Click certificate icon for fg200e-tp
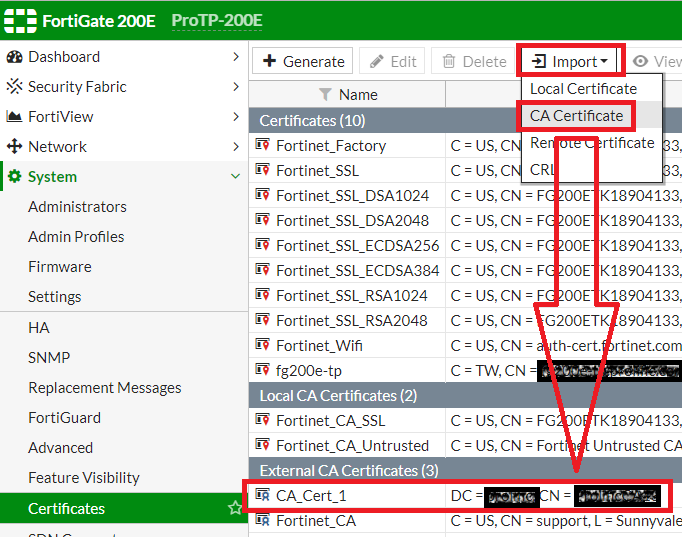This screenshot has height=537, width=682. click(x=262, y=370)
